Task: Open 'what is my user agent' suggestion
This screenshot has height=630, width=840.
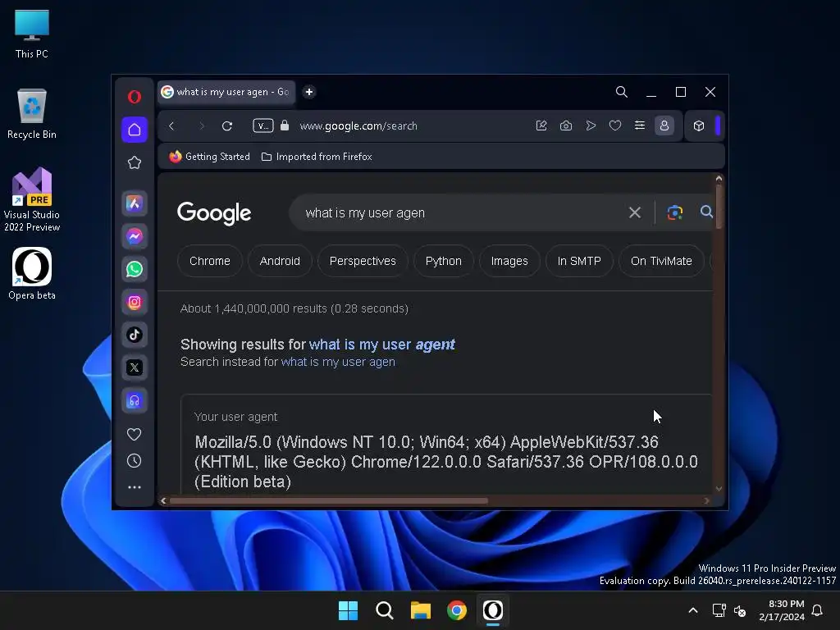Action: pos(382,345)
